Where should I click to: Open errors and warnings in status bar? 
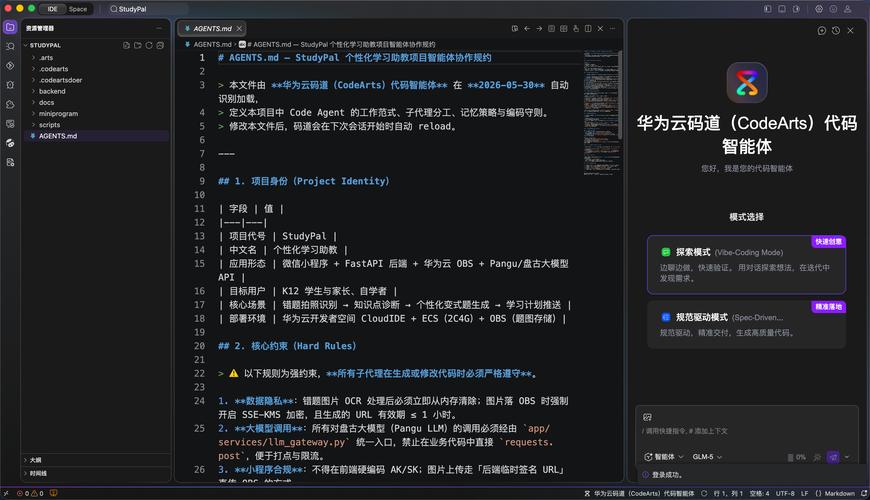tap(31, 493)
